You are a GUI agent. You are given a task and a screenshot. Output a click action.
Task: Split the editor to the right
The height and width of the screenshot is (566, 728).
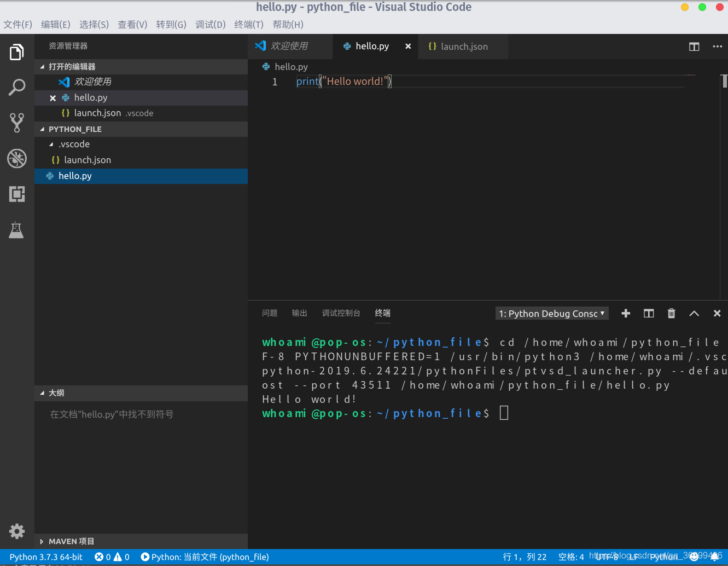[x=694, y=47]
